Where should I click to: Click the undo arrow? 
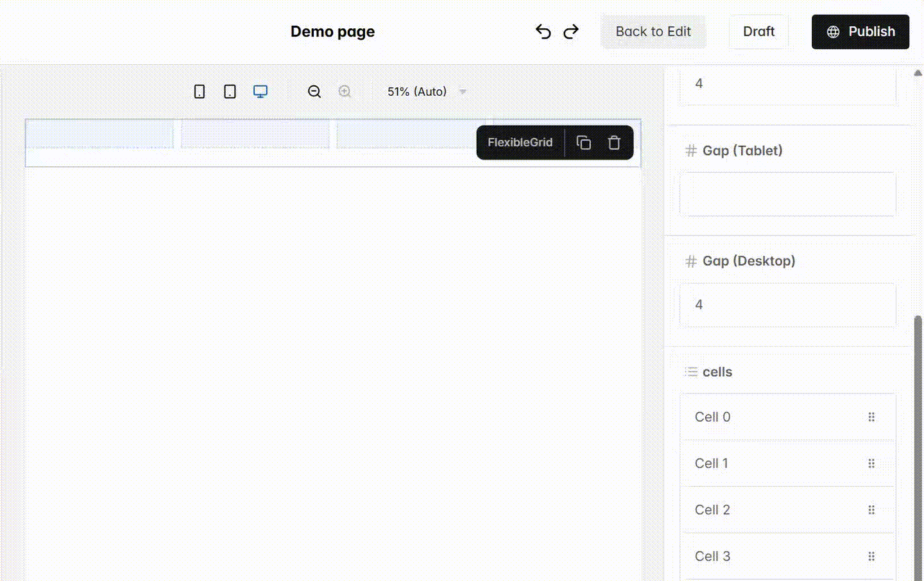[x=542, y=31]
